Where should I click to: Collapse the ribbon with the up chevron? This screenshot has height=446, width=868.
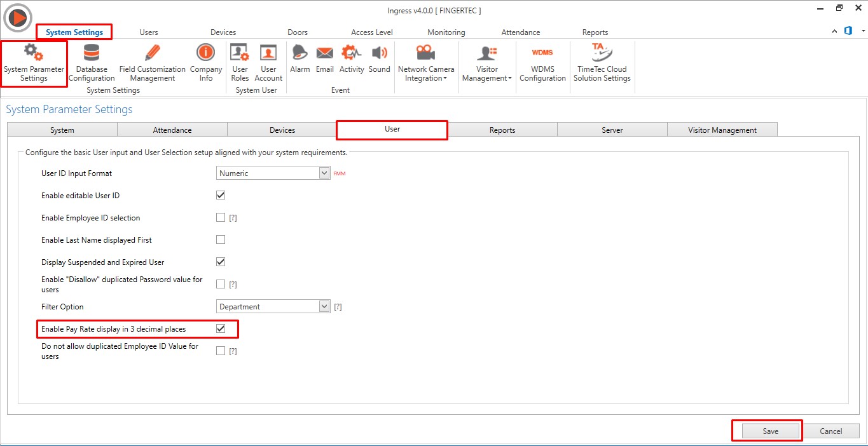[x=835, y=31]
